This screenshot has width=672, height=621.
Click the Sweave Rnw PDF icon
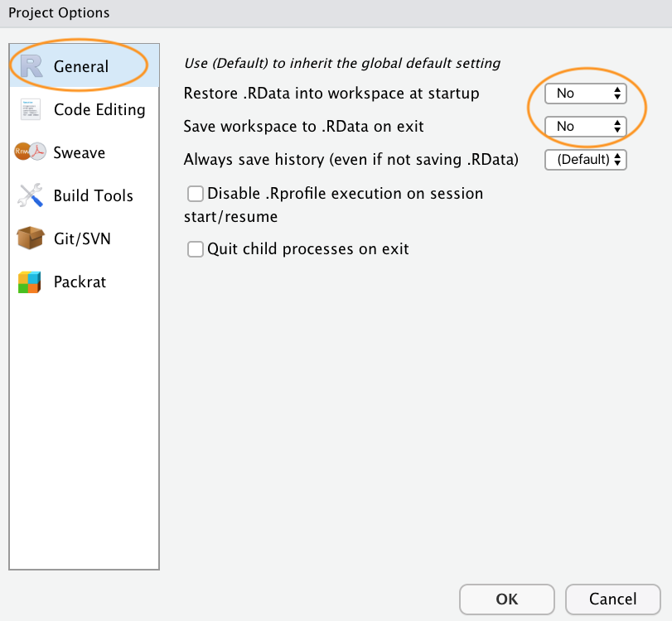(30, 153)
